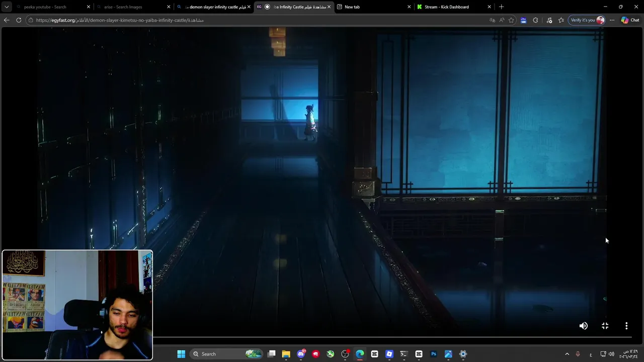Open the Edge Settings and more menu

tap(612, 20)
